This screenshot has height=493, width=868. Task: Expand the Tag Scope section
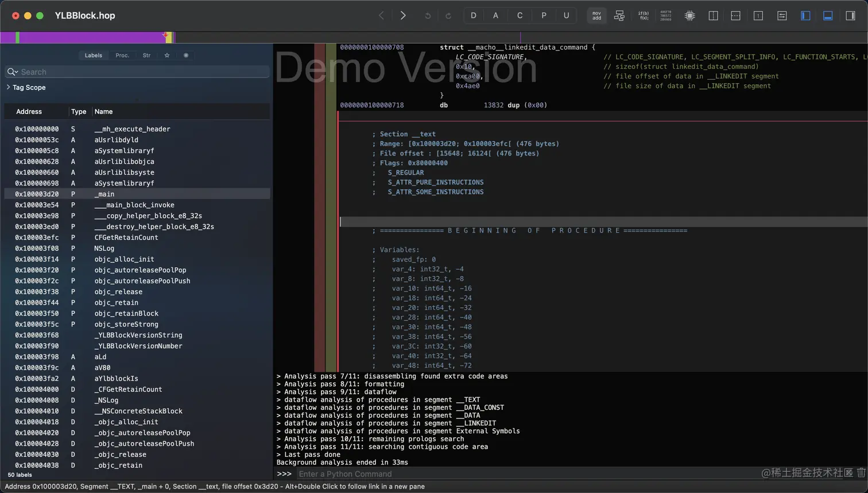pos(8,87)
